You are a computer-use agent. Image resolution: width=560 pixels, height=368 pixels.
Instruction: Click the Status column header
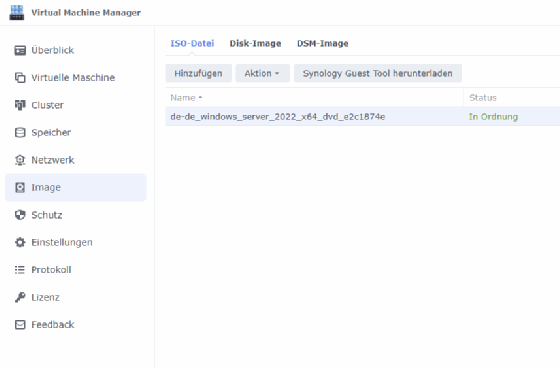[512, 98]
